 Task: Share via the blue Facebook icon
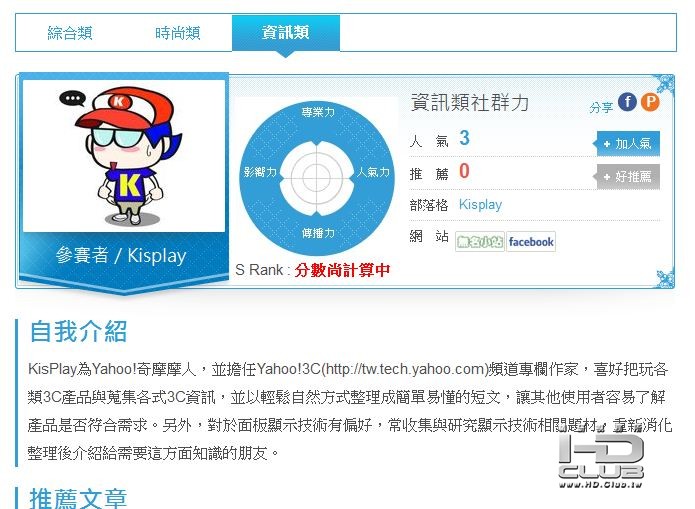click(x=627, y=102)
